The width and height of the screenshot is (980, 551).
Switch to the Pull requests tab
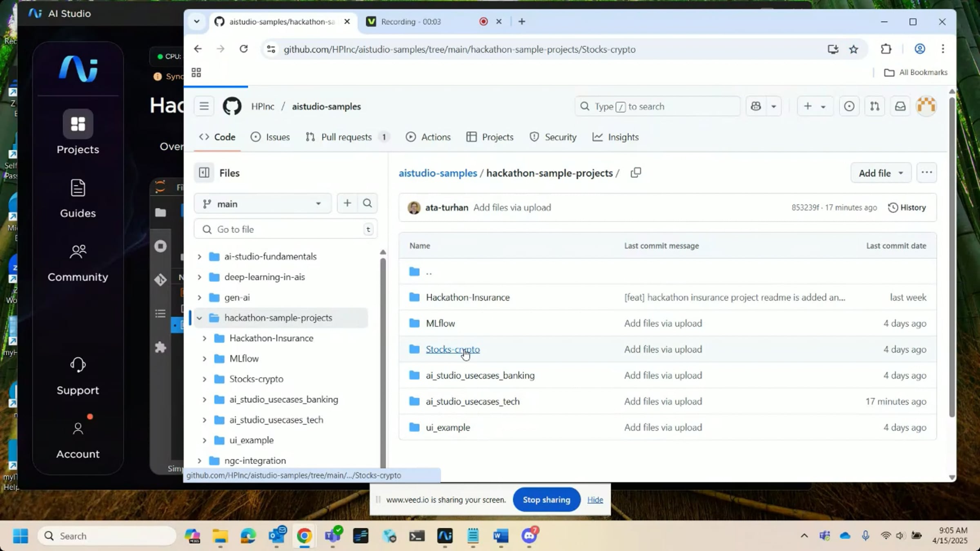click(347, 137)
